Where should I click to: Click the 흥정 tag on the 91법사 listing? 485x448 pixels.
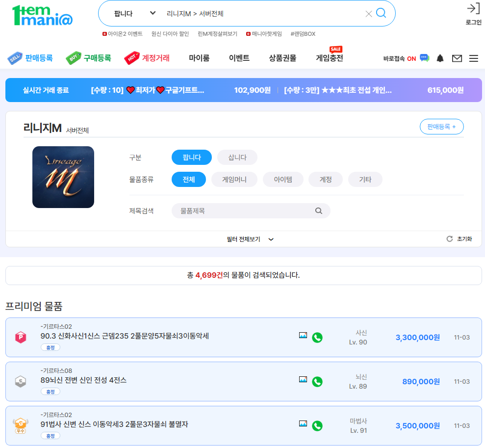[x=51, y=436]
